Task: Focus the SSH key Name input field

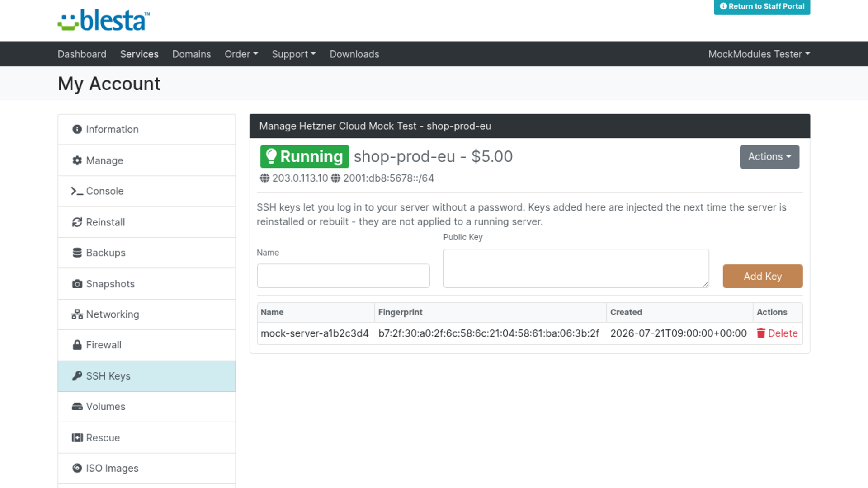Action: (343, 276)
